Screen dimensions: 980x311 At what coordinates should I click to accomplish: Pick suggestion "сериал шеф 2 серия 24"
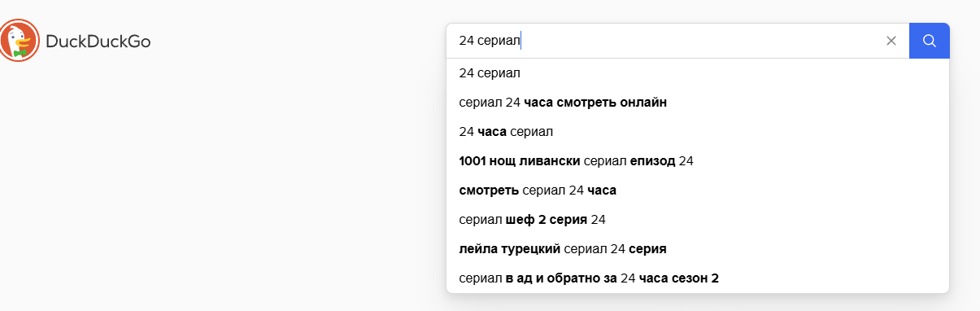(x=698, y=220)
